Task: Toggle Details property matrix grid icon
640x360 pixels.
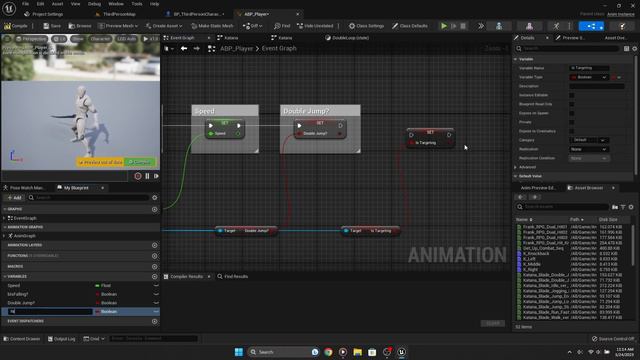Action: pos(627,49)
